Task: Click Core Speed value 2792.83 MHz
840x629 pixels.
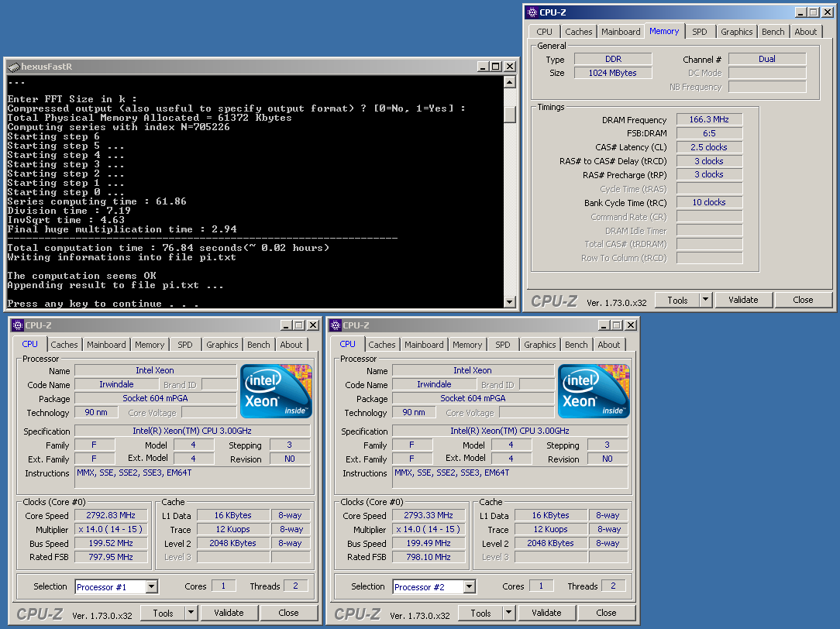Action: (x=111, y=515)
